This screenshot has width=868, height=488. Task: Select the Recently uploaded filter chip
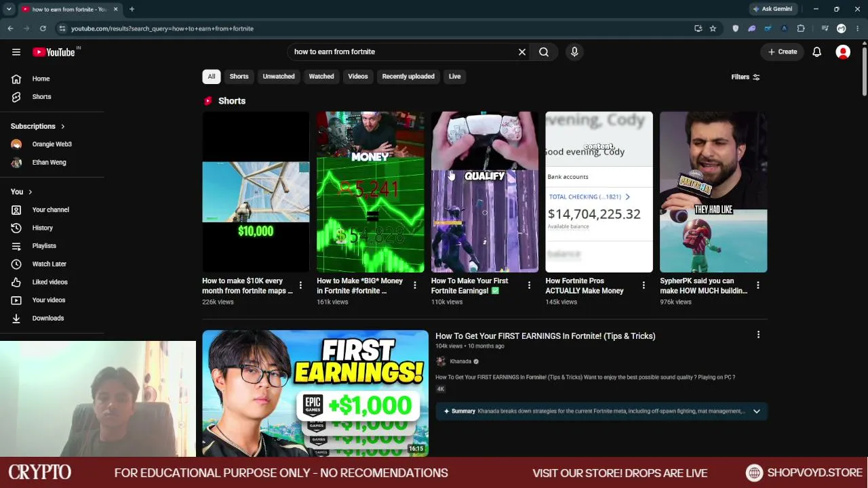(x=408, y=77)
